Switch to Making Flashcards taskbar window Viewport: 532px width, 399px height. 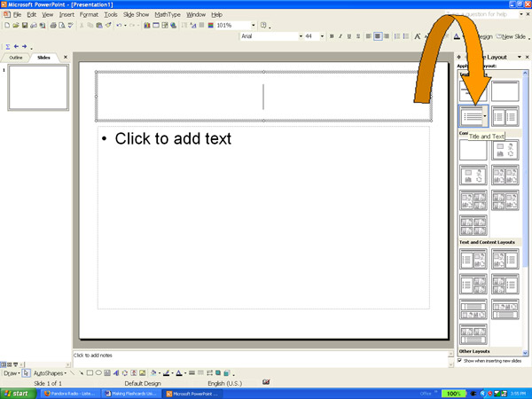click(131, 394)
